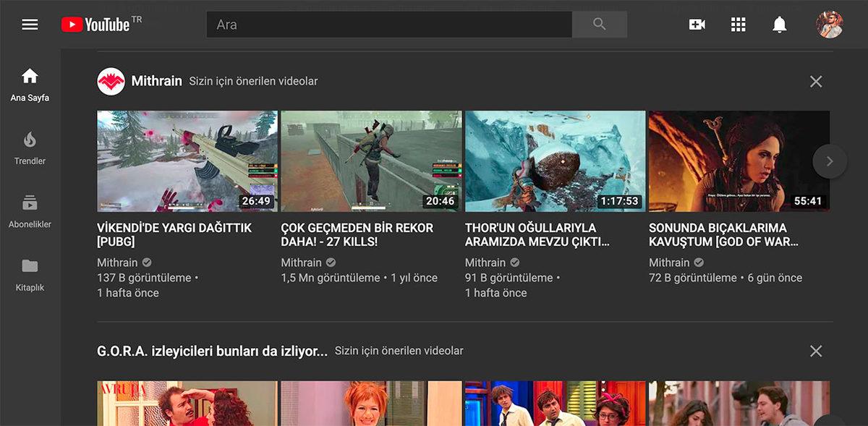Open the THOR'UN OĞULLARIYLA video thumbnail
This screenshot has height=426, width=868.
[555, 161]
